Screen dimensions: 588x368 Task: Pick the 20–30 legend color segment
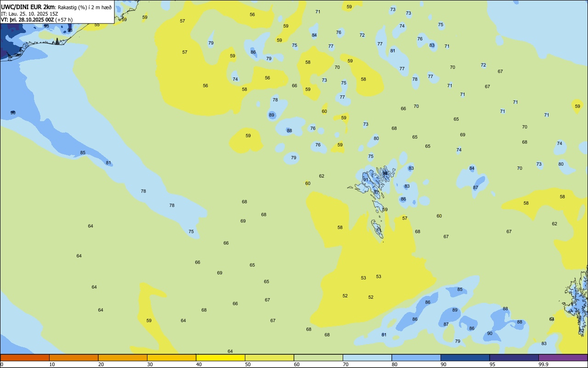click(123, 357)
